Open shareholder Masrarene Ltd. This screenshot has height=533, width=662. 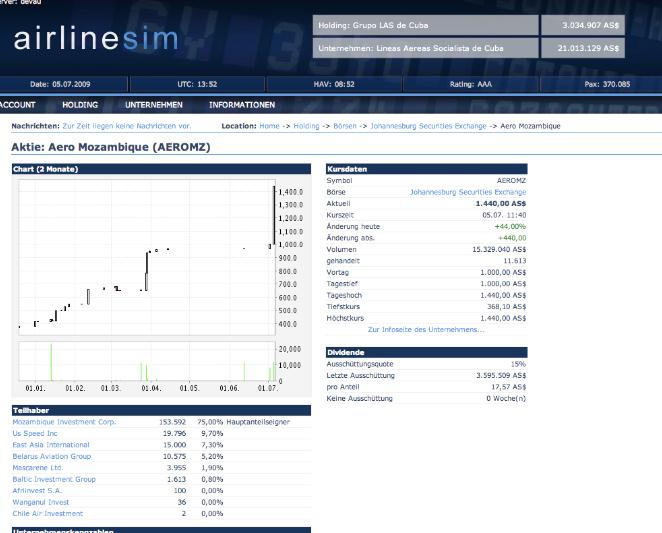coord(38,468)
